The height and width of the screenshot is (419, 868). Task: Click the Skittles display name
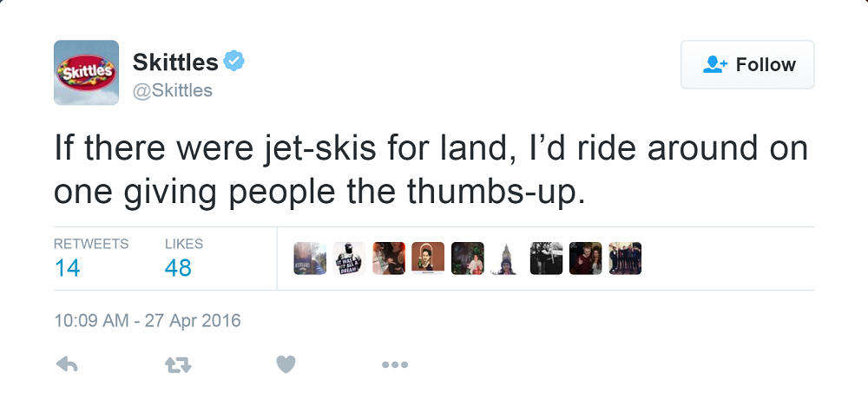(x=174, y=62)
